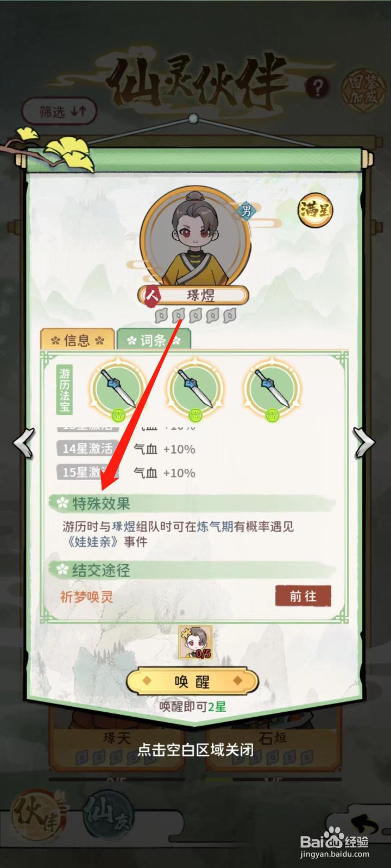391x868 pixels.
Task: Open the 筛选 sort filter
Action: (x=59, y=112)
